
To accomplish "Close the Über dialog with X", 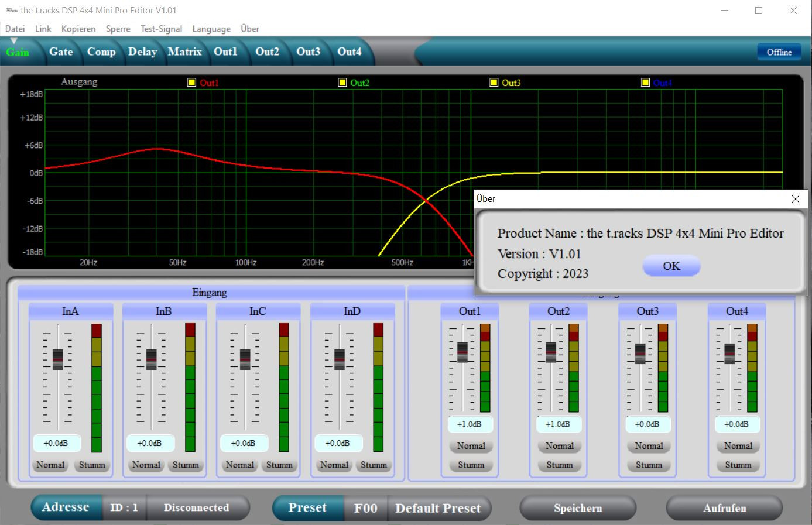I will (795, 199).
